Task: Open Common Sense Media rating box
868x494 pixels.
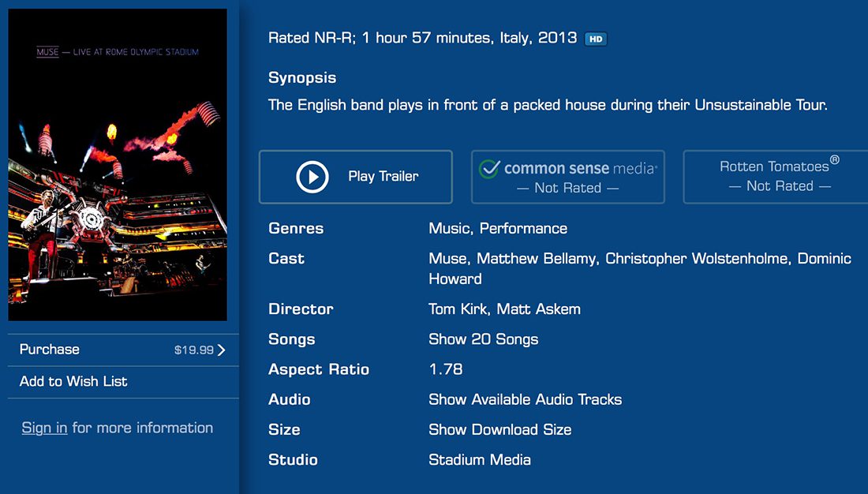Action: [x=568, y=178]
